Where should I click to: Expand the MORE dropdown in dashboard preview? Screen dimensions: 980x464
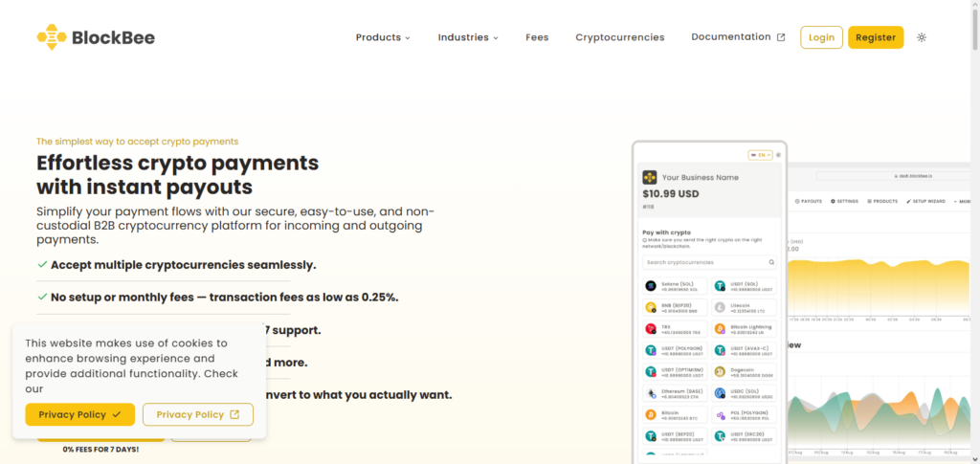click(962, 201)
